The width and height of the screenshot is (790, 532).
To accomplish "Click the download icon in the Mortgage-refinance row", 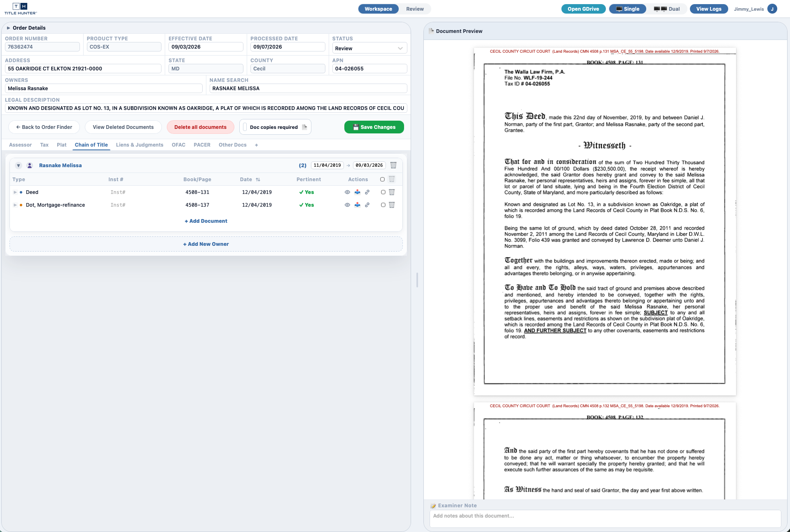I will click(357, 205).
